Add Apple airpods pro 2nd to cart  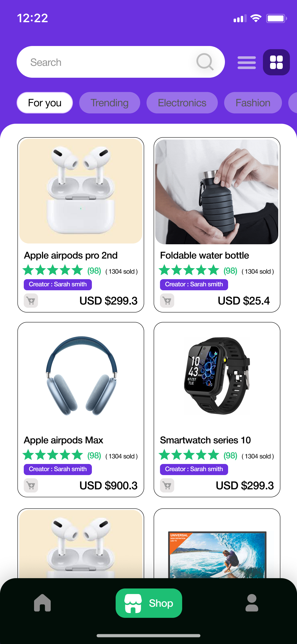[x=31, y=301]
